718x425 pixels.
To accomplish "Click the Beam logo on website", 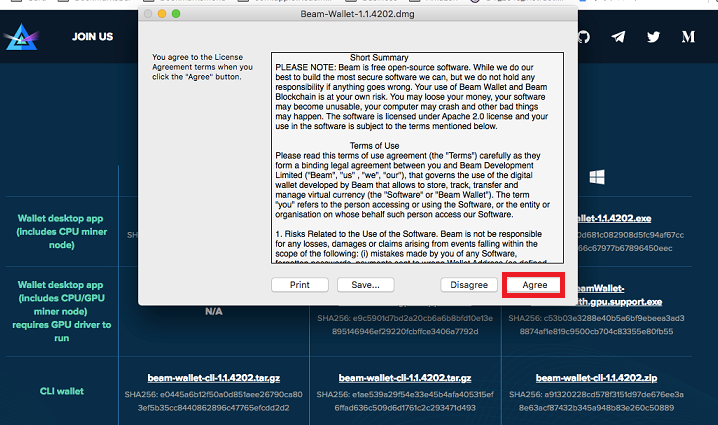I will [21, 37].
